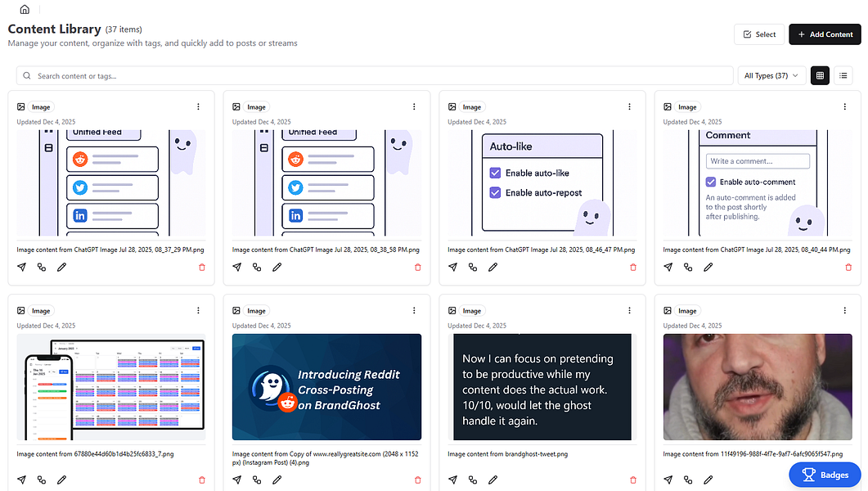The image size is (868, 491).
Task: Edit the 08_38_58 PM image content
Action: 277,267
